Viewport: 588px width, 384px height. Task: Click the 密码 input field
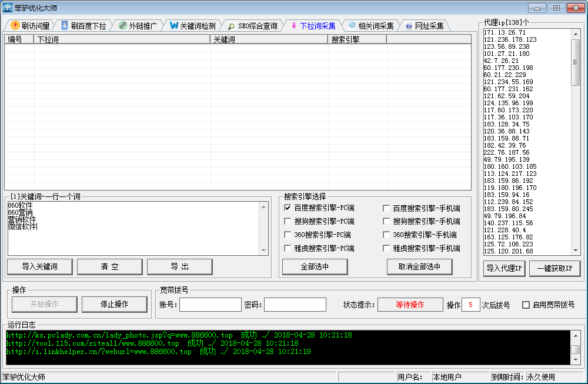click(295, 305)
